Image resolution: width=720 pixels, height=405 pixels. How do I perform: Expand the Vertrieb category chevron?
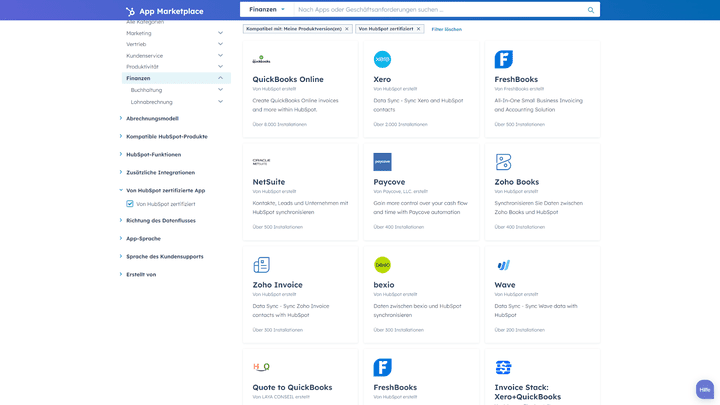coord(220,44)
